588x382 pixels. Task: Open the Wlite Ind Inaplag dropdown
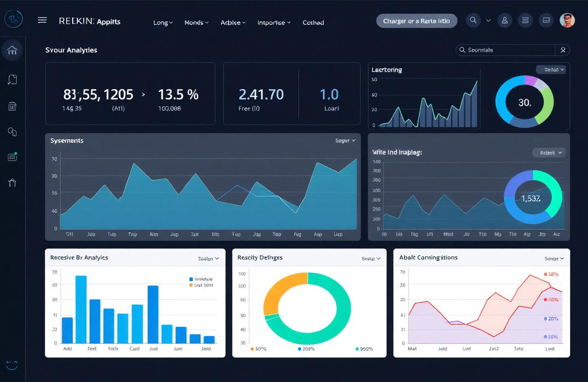click(x=548, y=153)
